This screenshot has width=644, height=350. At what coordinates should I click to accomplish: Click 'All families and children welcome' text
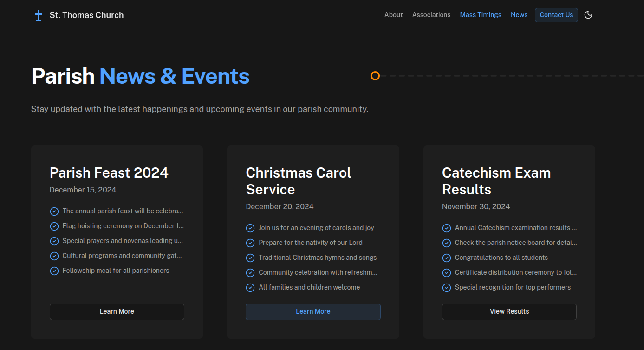point(309,287)
